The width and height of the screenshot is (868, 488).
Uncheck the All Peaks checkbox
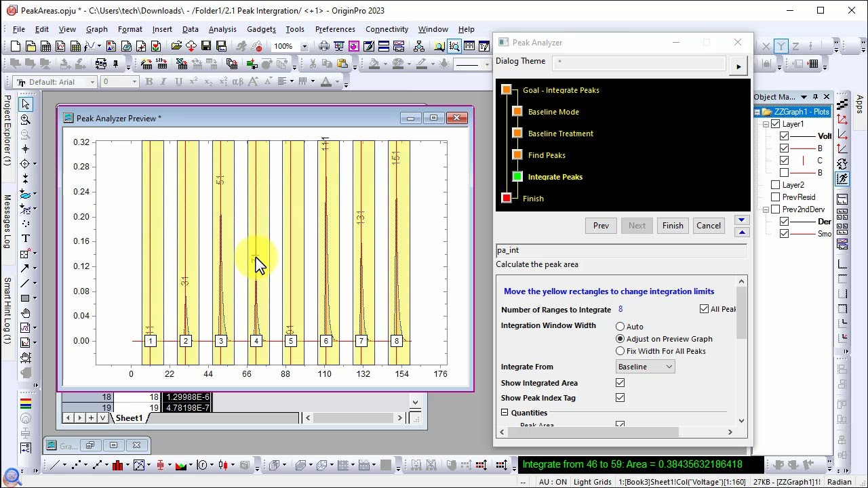pyautogui.click(x=704, y=309)
